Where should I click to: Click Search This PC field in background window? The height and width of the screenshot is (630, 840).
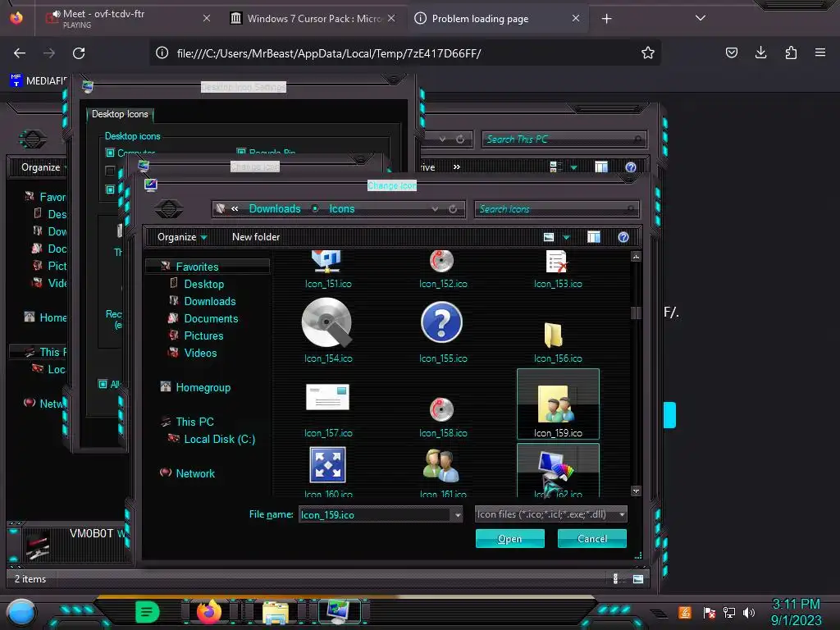coord(564,139)
